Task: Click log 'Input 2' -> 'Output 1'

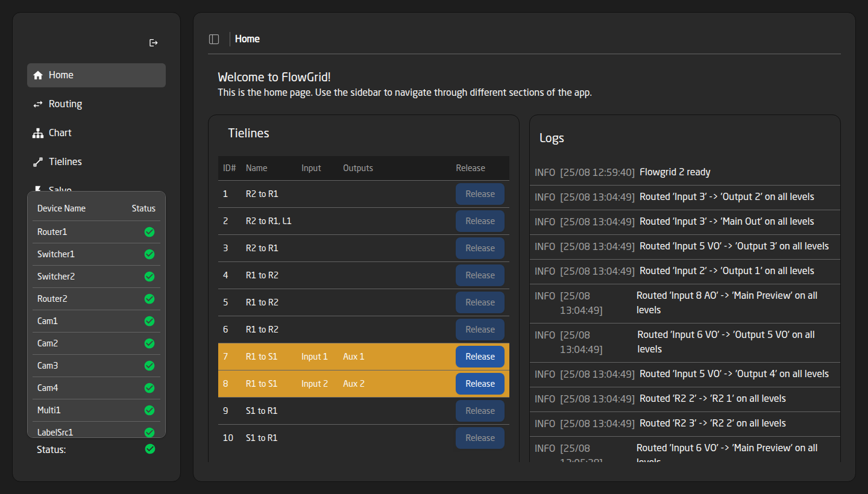Action: pyautogui.click(x=685, y=272)
